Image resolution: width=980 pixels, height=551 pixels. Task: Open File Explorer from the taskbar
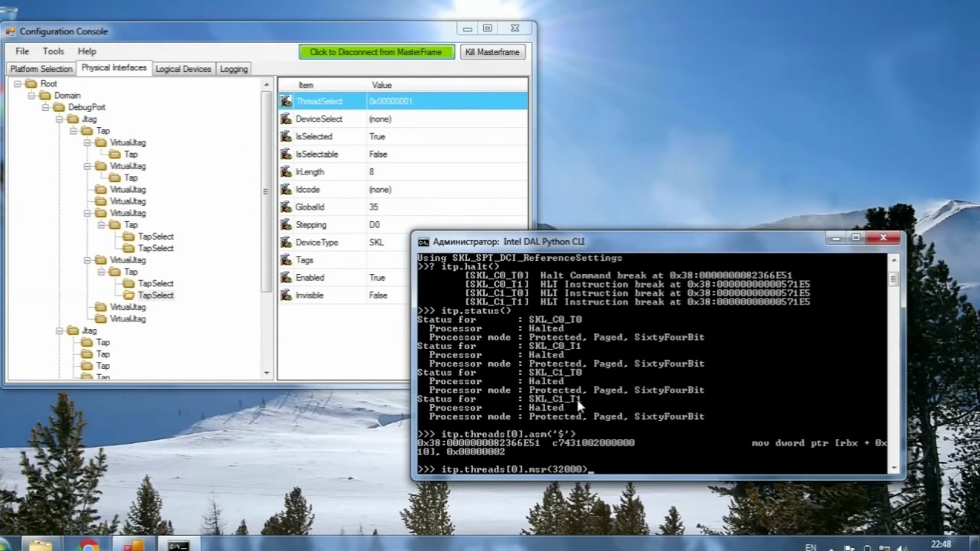pyautogui.click(x=40, y=546)
